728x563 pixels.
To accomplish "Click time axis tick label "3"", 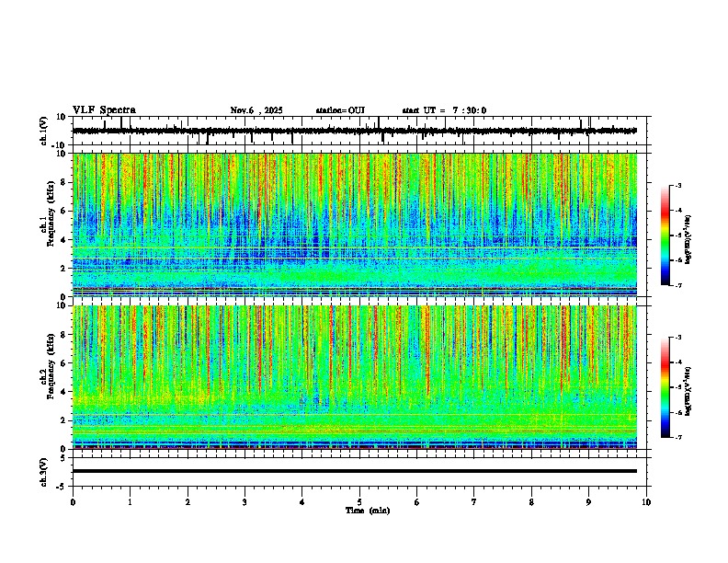I will tap(245, 502).
